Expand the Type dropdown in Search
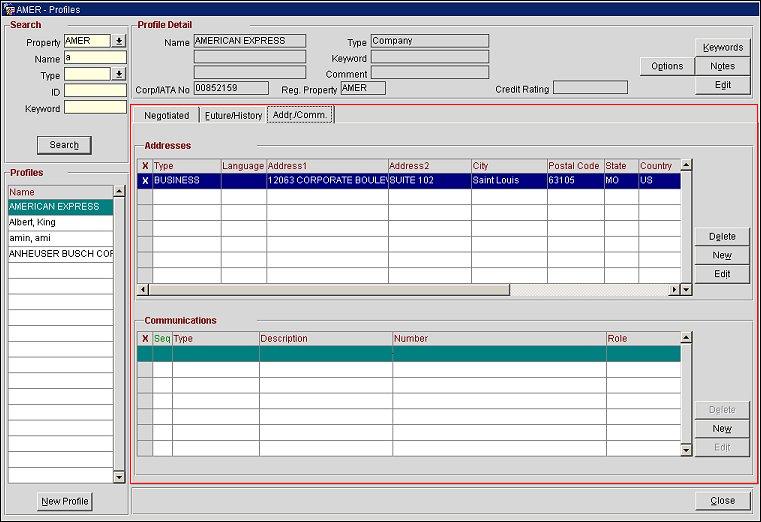 pyautogui.click(x=119, y=74)
